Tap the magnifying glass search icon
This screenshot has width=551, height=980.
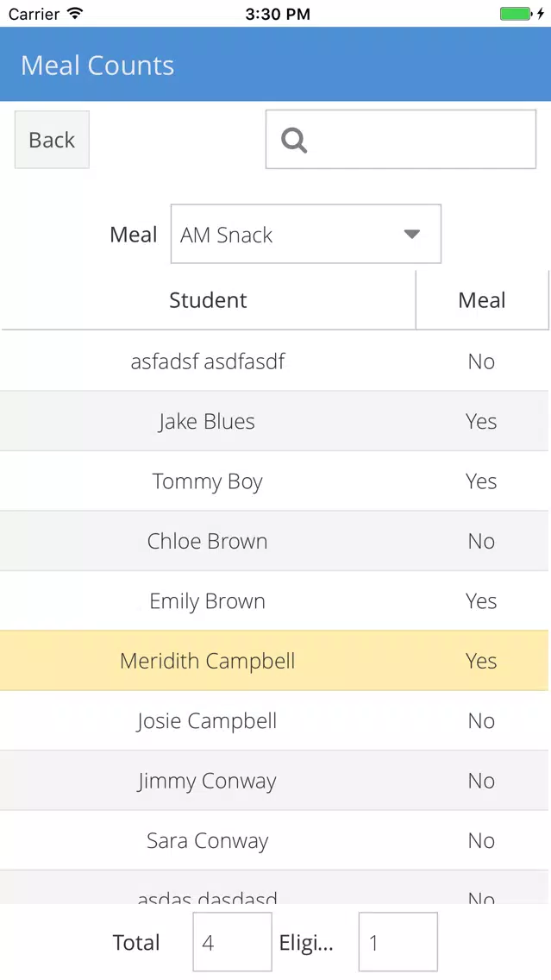pos(294,140)
